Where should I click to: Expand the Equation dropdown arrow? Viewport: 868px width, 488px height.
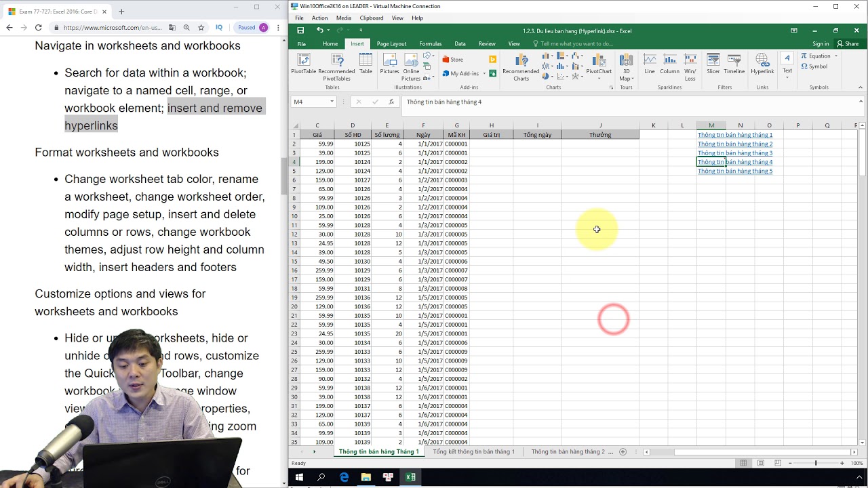click(x=835, y=56)
